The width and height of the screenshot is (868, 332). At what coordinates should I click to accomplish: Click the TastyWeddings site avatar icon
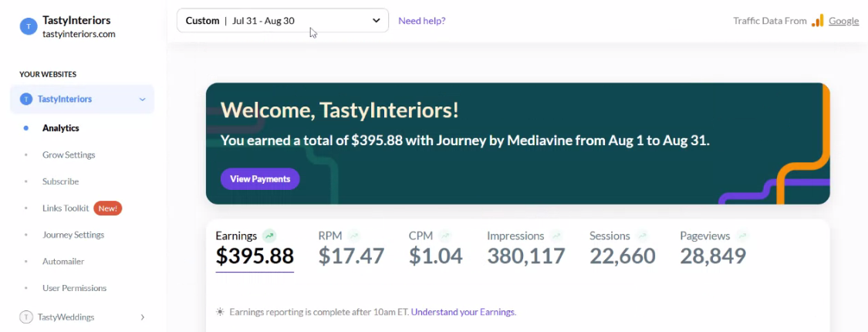26,317
